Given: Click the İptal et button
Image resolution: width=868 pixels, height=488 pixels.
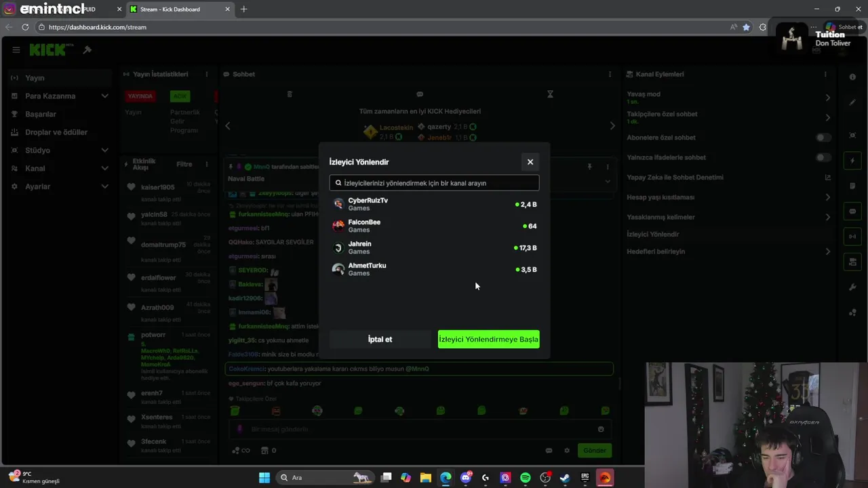Looking at the screenshot, I should tap(380, 340).
